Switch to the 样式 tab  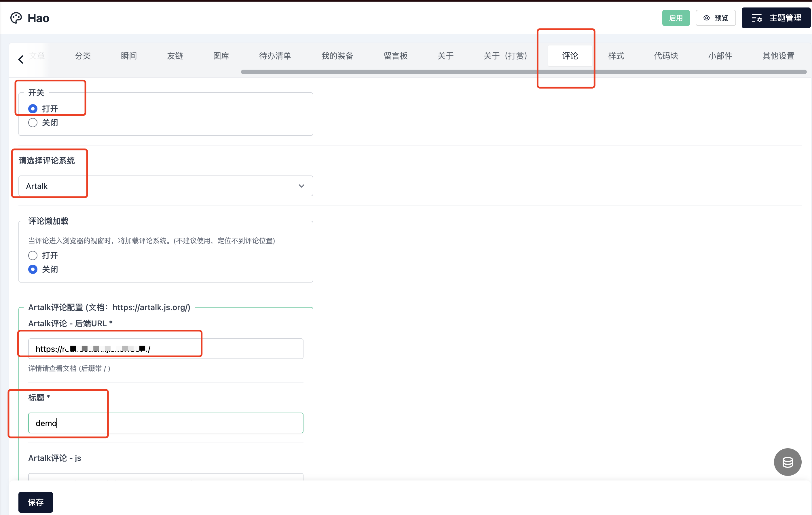coord(616,56)
